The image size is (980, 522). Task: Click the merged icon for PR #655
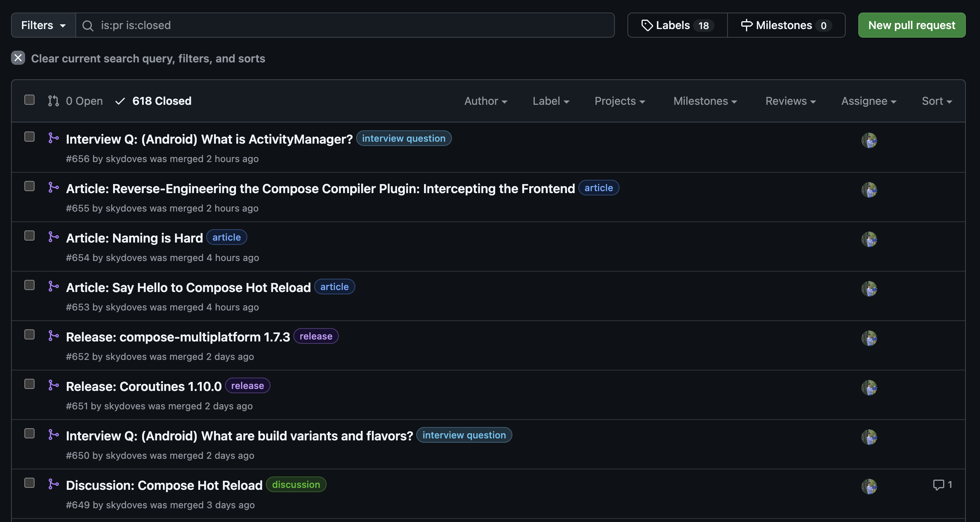coord(53,187)
